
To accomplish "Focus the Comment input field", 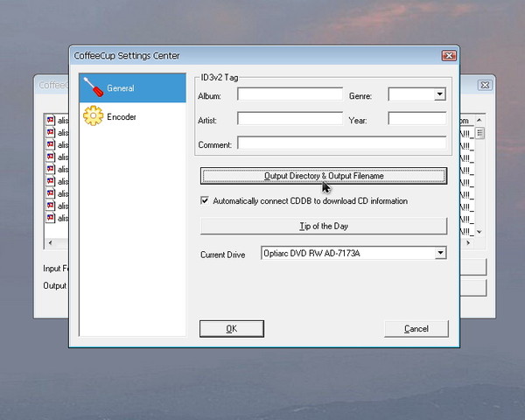I will click(x=341, y=143).
